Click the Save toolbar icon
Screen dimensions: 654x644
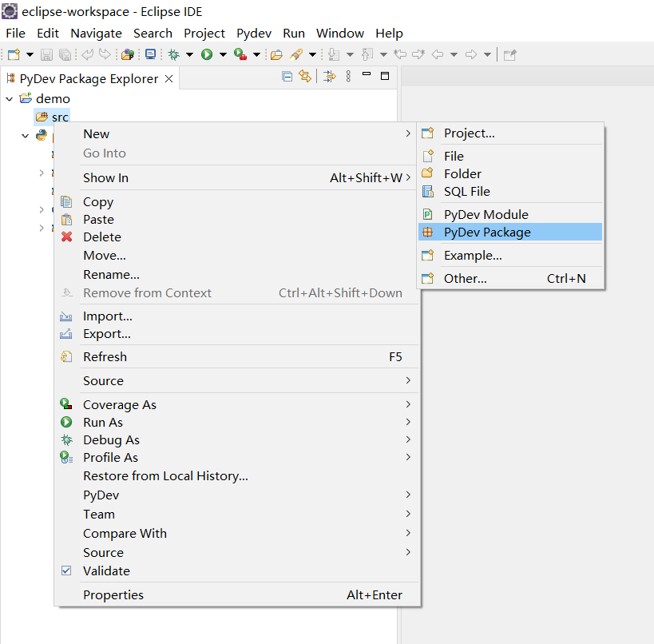[46, 54]
